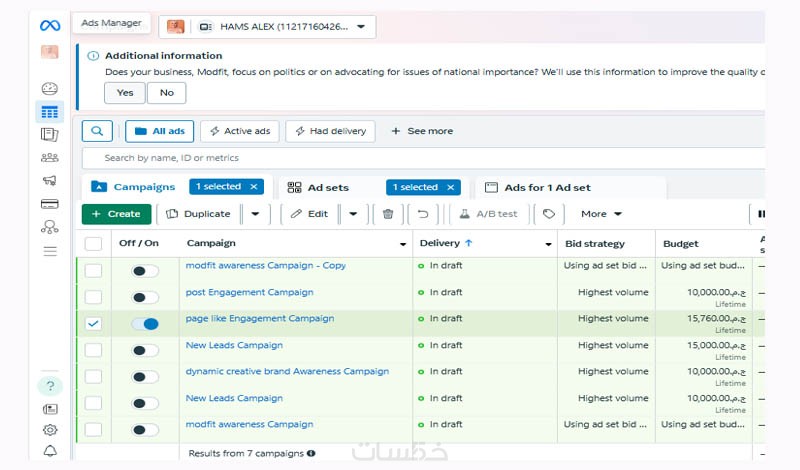Select the Active ads filter
Viewport: 800px width, 470px height.
[x=239, y=131]
